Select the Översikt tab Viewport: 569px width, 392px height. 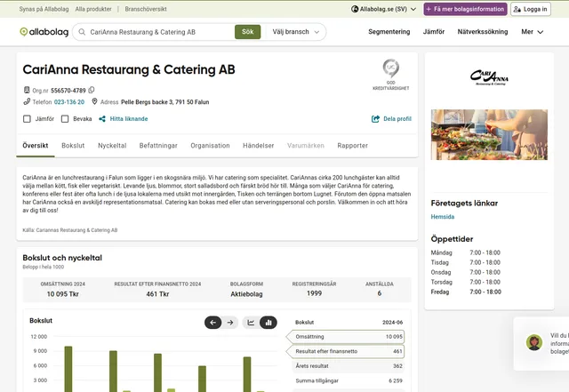tap(36, 146)
